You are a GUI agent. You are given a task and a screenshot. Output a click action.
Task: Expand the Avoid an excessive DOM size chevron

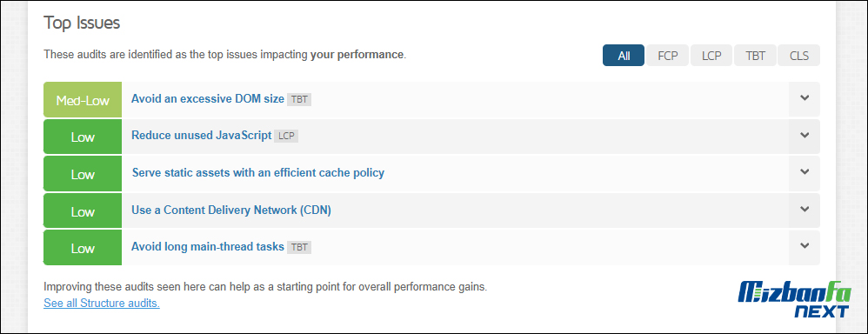click(x=805, y=98)
